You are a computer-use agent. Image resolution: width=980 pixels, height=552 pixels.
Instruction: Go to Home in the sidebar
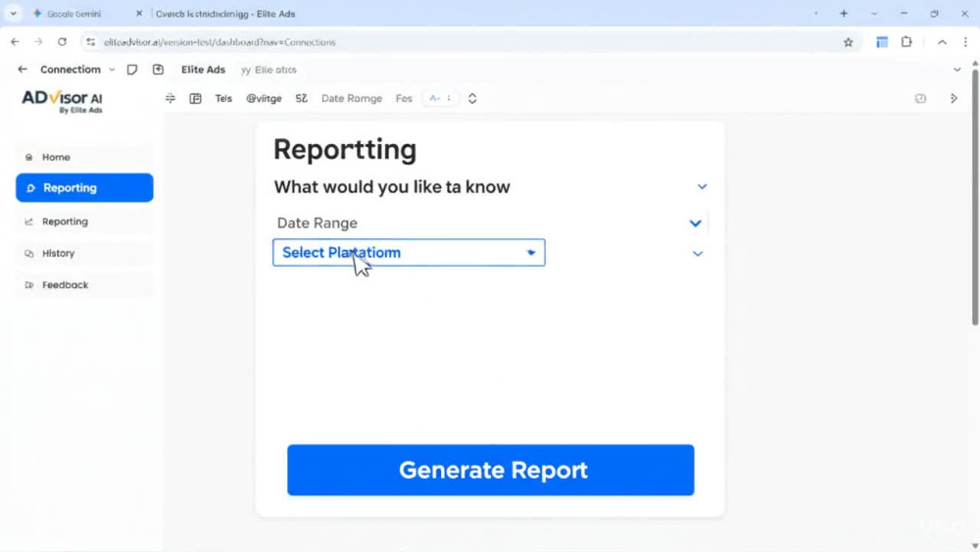coord(84,157)
